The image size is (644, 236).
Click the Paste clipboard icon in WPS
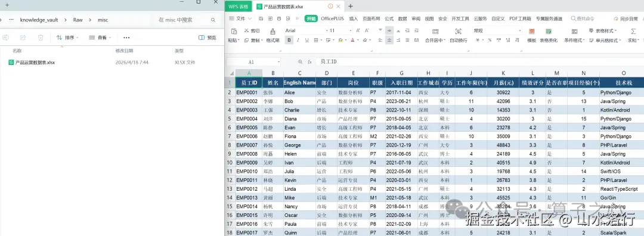(234, 31)
